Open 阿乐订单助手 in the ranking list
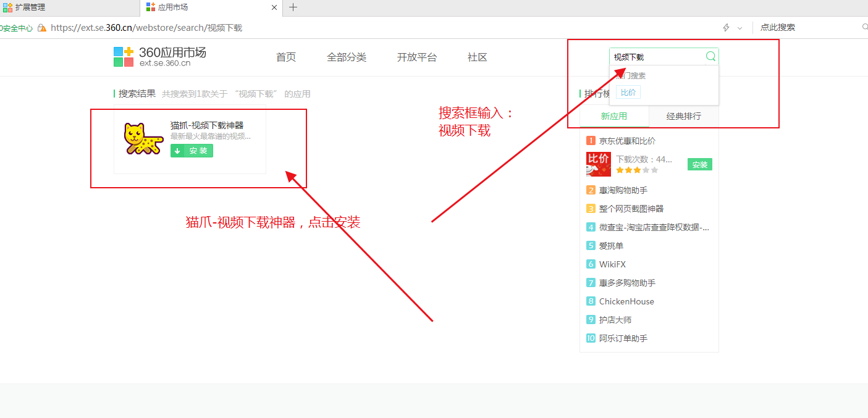Viewport: 868px width, 418px height. (623, 338)
